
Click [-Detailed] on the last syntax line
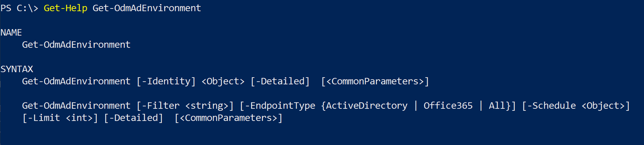pos(133,118)
